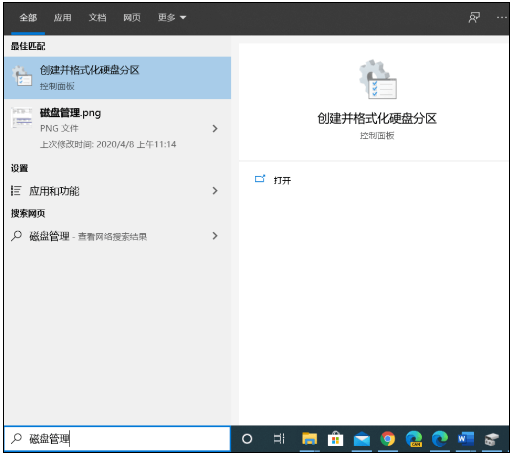The height and width of the screenshot is (455, 512).
Task: Click the magnifier icon beside web result
Action: [x=16, y=236]
